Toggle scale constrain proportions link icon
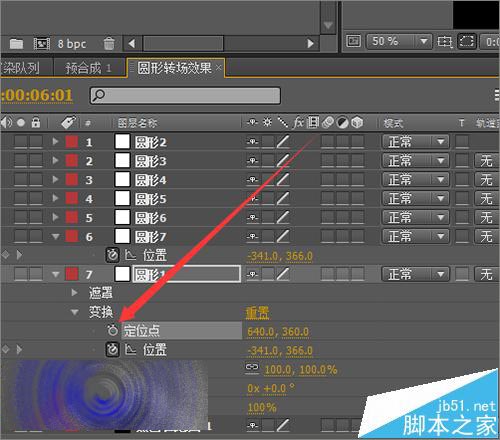This screenshot has width=500, height=440. click(252, 367)
